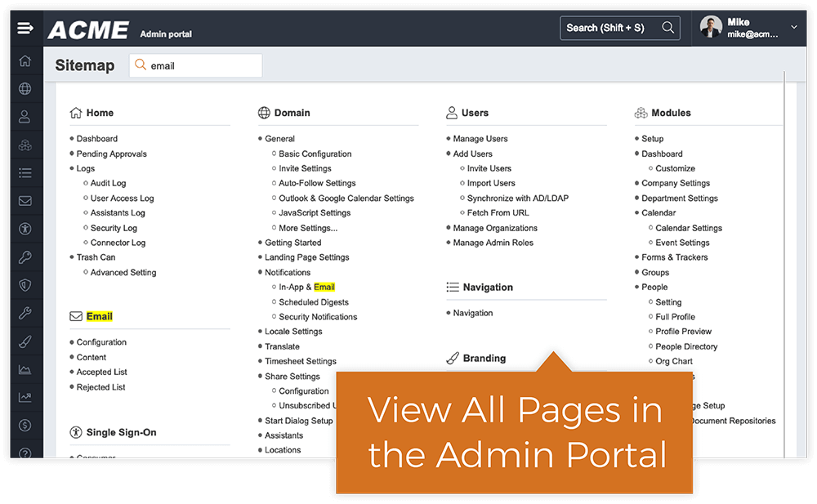
Task: Select the globe Domain icon in sidebar
Action: tap(25, 88)
